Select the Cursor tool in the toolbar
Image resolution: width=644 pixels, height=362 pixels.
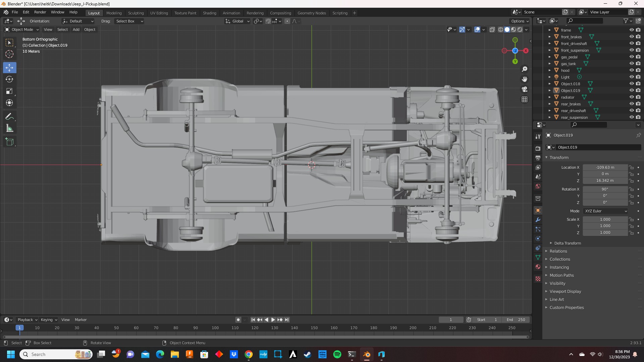click(9, 54)
